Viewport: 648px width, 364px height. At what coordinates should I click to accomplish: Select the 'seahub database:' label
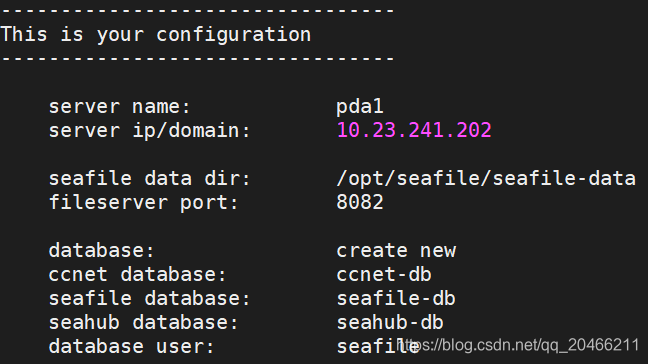tap(144, 323)
